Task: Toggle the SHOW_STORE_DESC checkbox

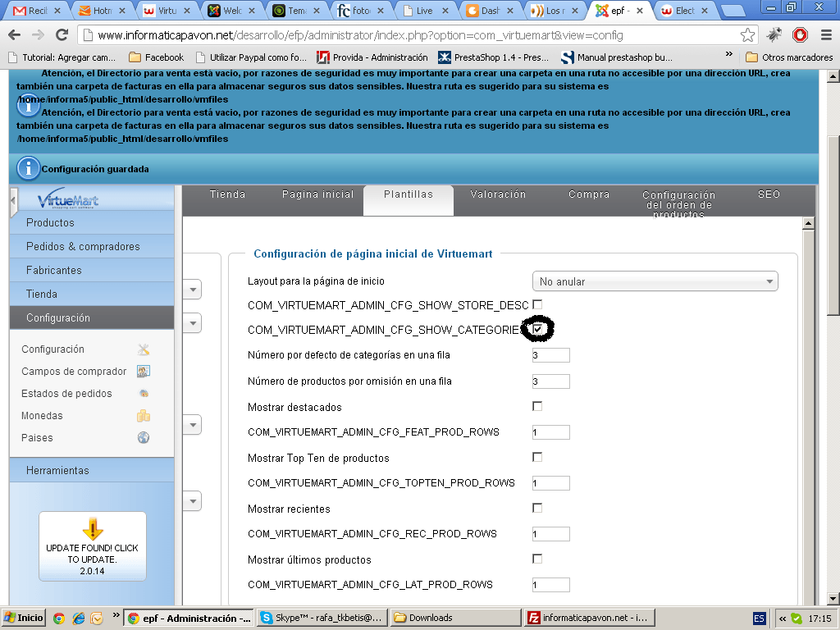Action: (537, 305)
